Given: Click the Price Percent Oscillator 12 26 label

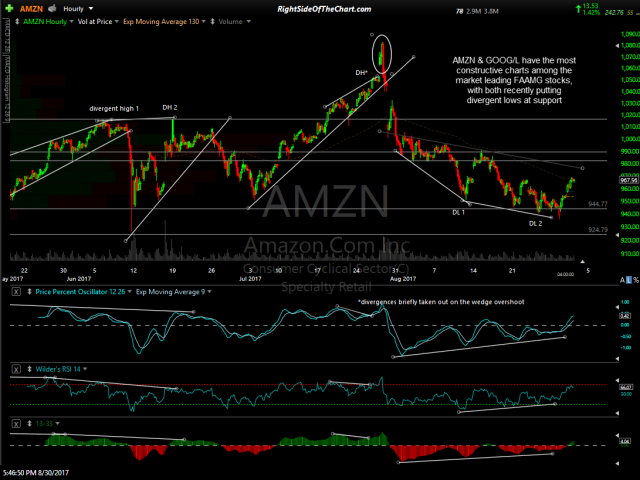Looking at the screenshot, I should pos(80,292).
